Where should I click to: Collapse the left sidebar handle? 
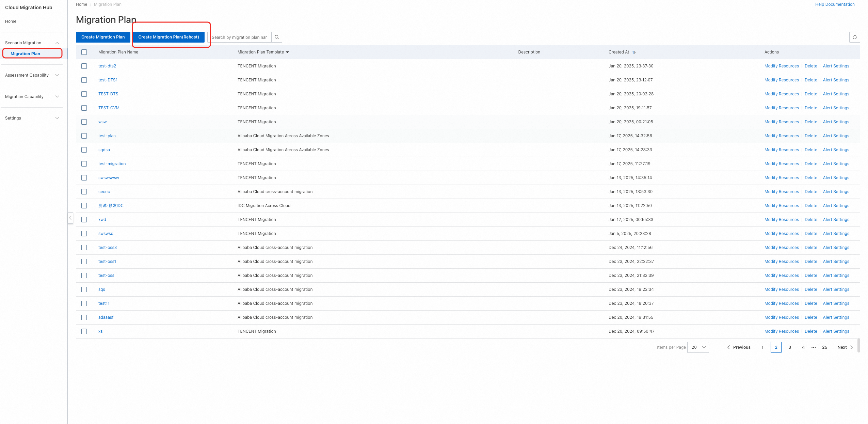point(70,218)
